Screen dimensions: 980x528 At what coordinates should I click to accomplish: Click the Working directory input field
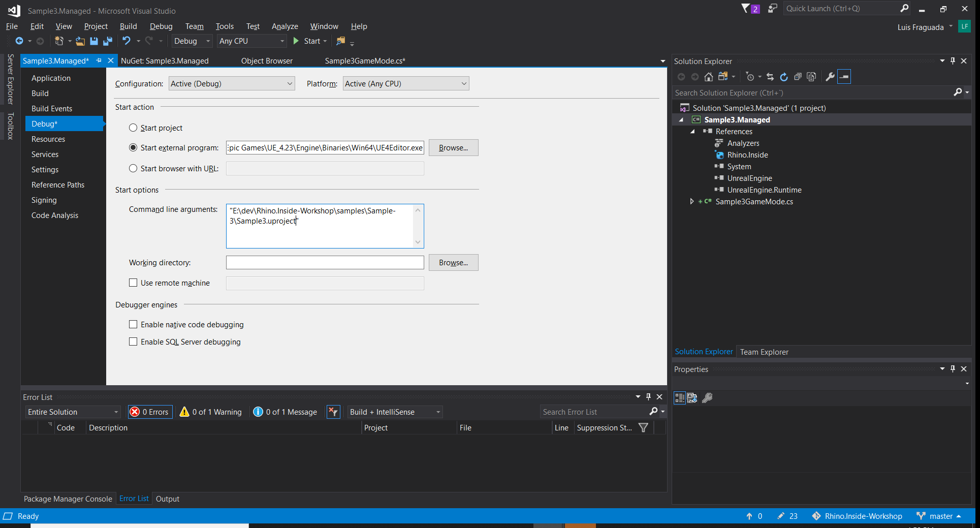click(x=325, y=262)
